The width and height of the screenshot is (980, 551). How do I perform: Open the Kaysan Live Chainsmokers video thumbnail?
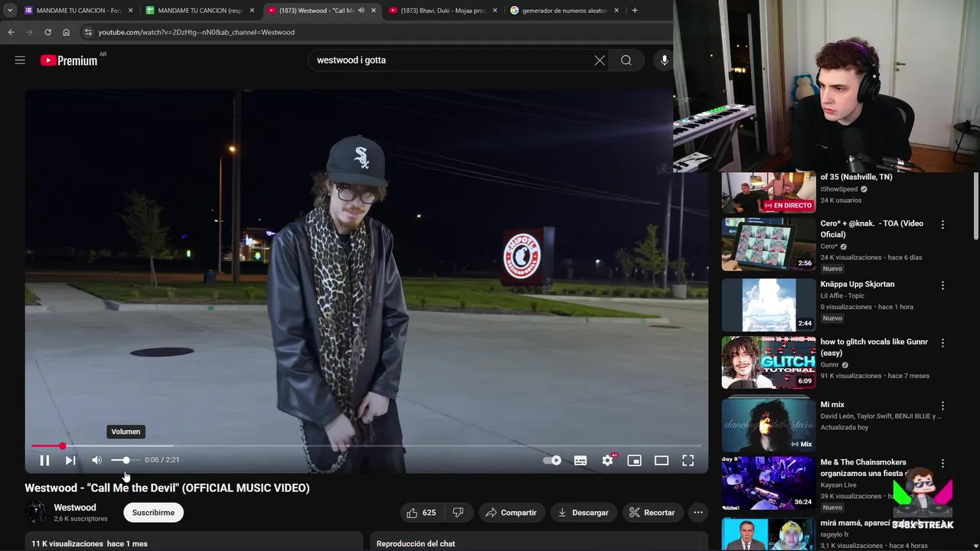(768, 483)
